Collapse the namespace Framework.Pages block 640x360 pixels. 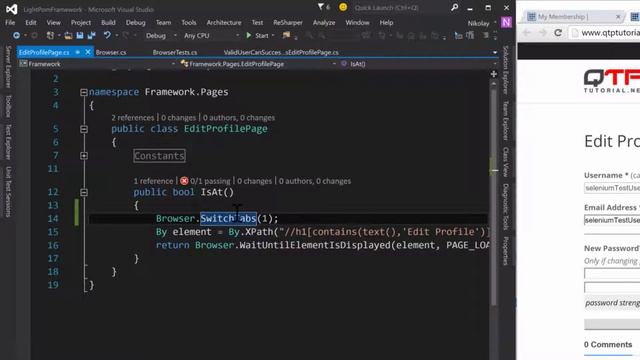84,92
